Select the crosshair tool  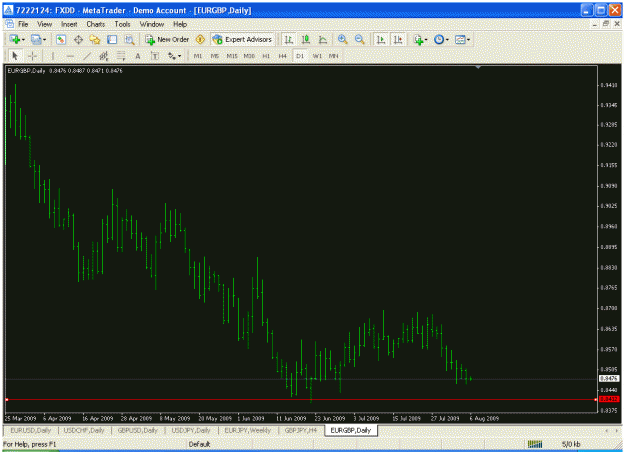coord(32,56)
